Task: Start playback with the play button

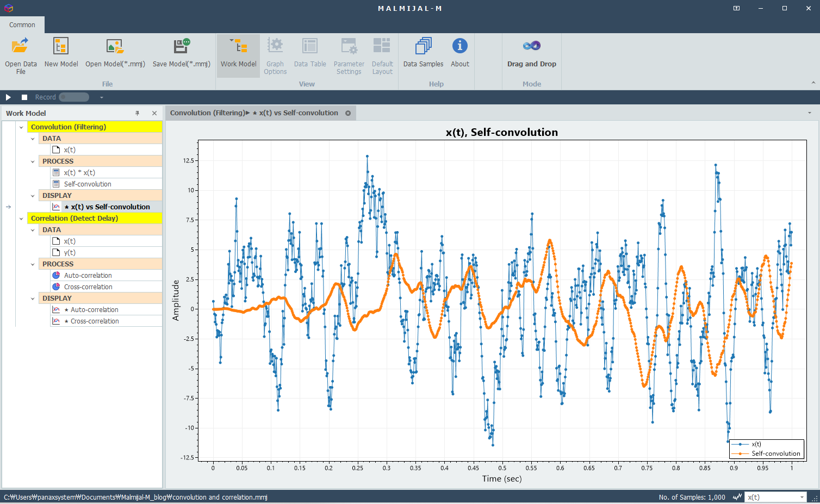Action: point(8,97)
